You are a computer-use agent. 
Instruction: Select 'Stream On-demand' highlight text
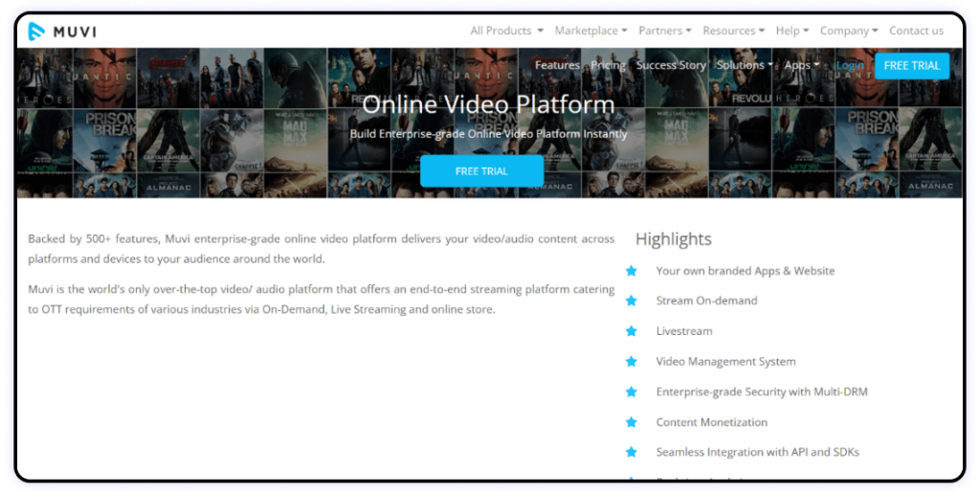(706, 301)
